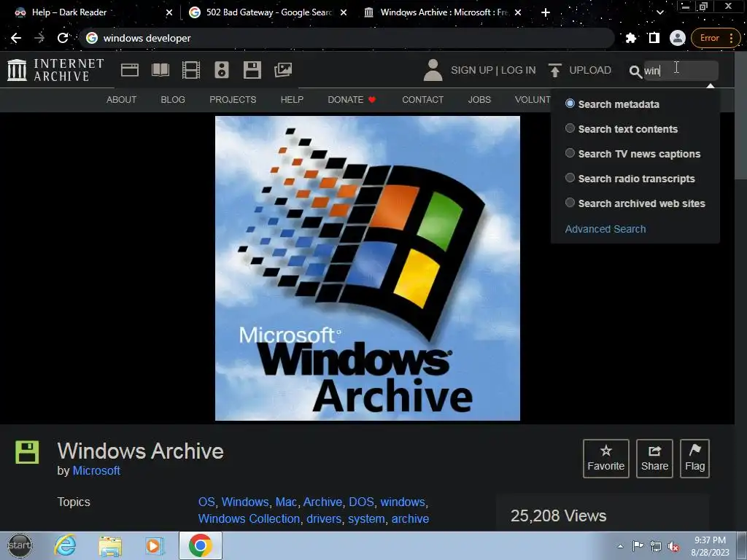The image size is (747, 560).
Task: Click the browser address bar
Action: (x=347, y=38)
